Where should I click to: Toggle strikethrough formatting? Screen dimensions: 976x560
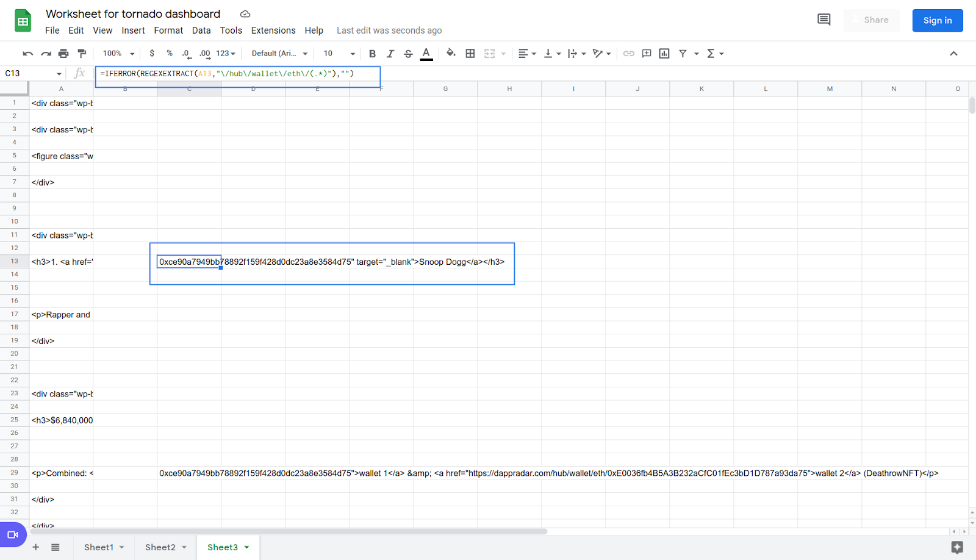coord(408,54)
